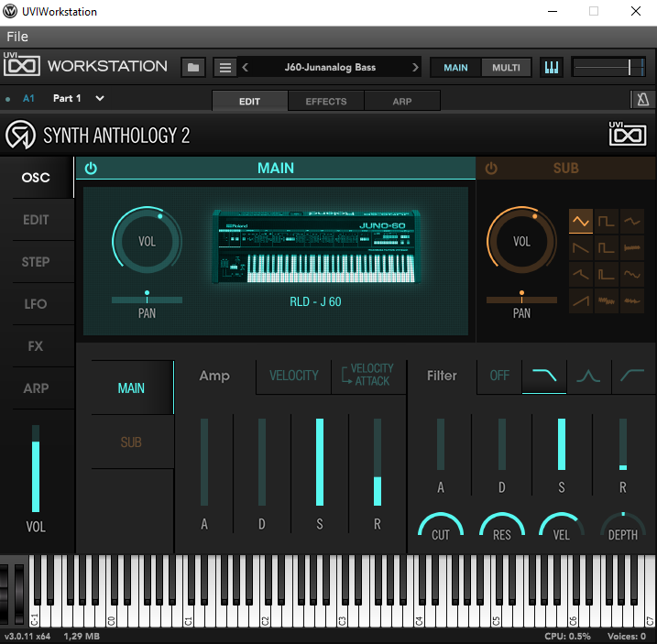Click the Synth Anthology 2 logo

(20, 135)
